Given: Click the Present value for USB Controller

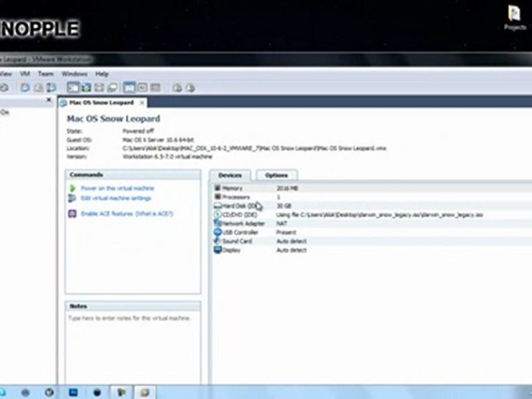Looking at the screenshot, I should [287, 232].
